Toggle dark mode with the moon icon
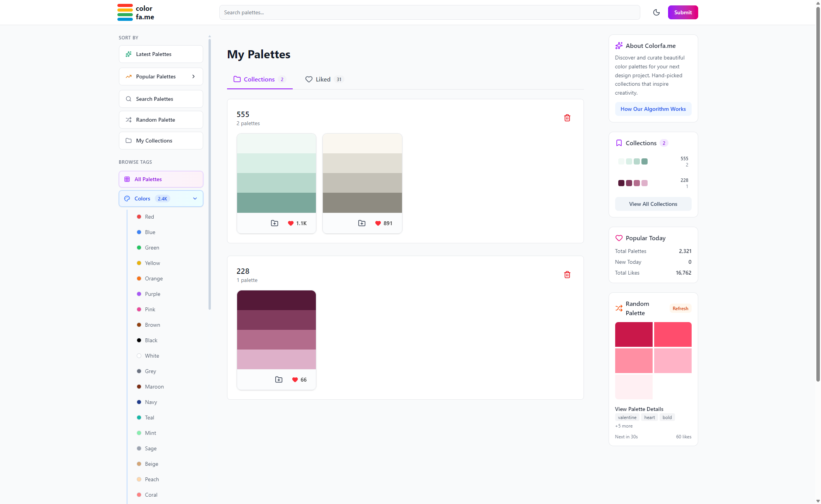Screen dimensions: 821x504 click(x=656, y=12)
